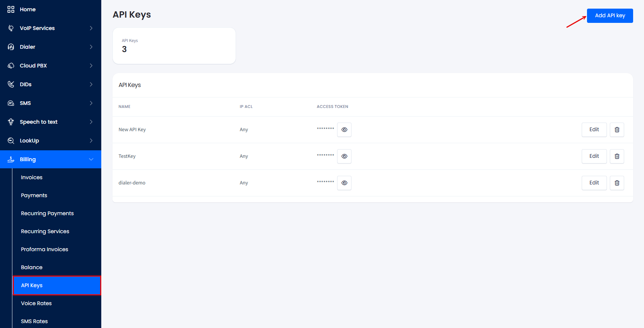Delete the dialer-demo API key
The height and width of the screenshot is (328, 644).
617,183
